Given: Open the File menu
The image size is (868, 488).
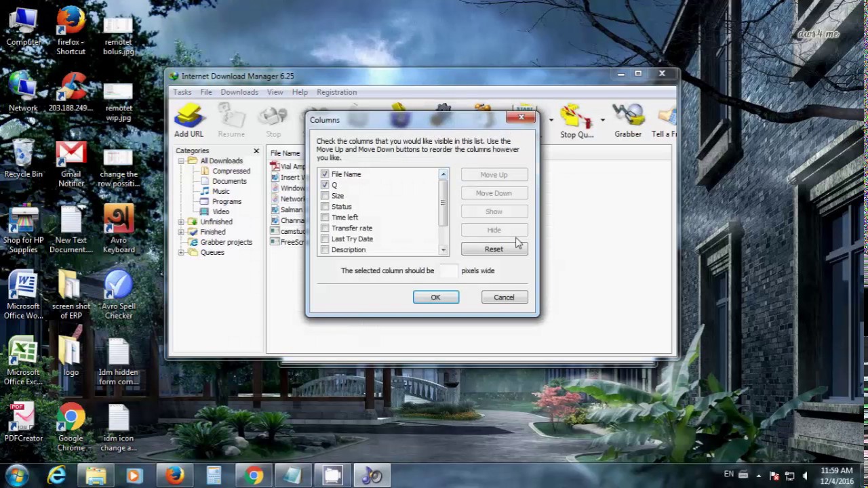Looking at the screenshot, I should [206, 92].
